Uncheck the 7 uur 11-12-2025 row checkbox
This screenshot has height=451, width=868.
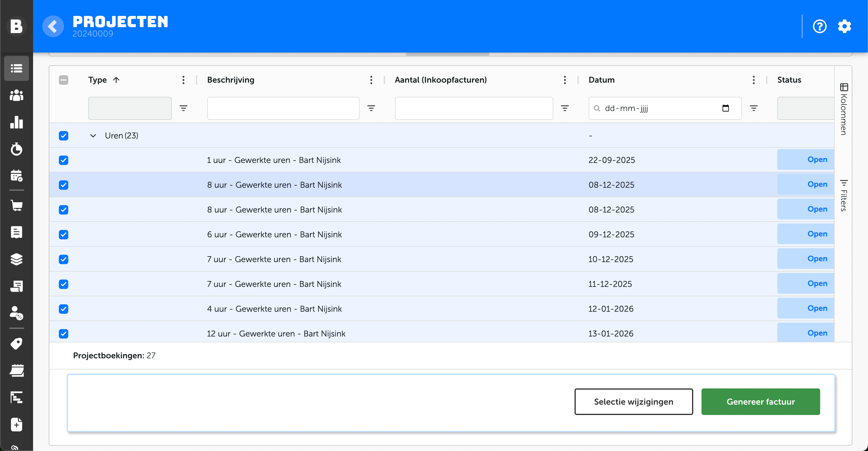pyautogui.click(x=63, y=284)
